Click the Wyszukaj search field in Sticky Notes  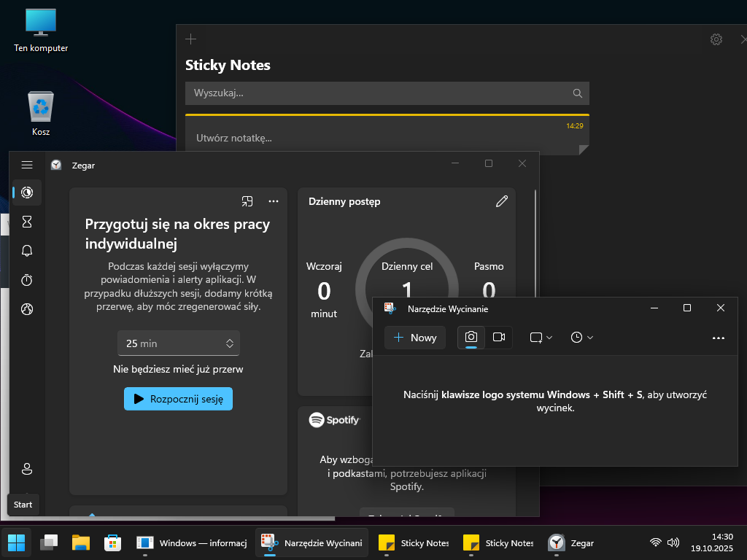379,93
